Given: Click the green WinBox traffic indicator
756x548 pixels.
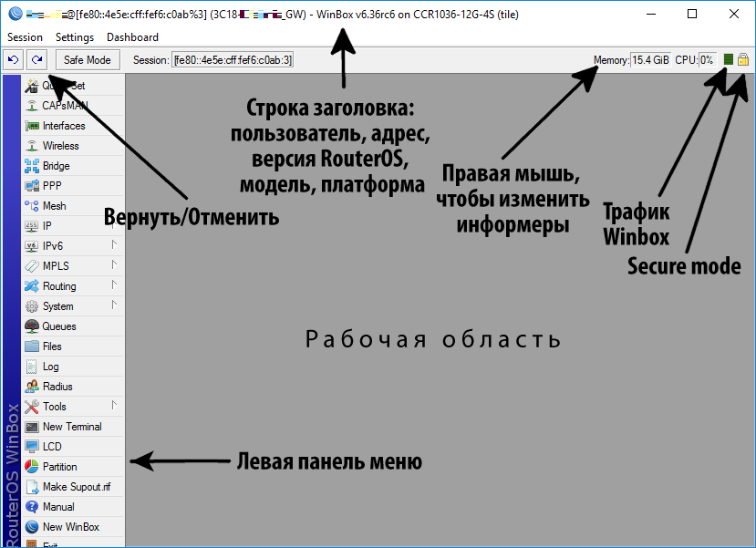Looking at the screenshot, I should click(x=728, y=60).
